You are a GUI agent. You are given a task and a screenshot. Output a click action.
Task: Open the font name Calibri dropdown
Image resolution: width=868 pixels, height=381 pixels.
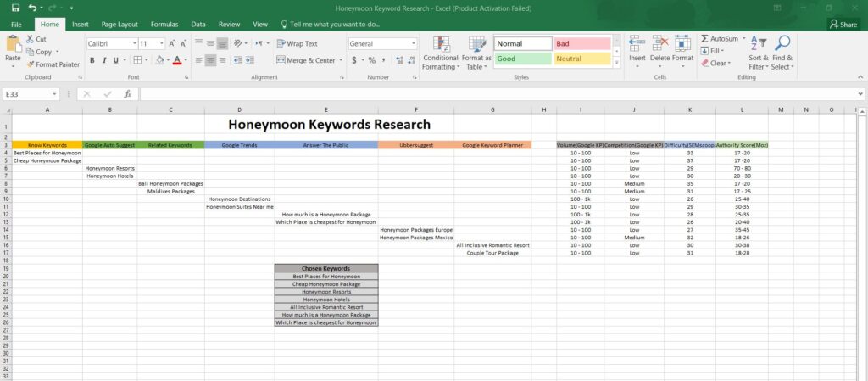(x=135, y=44)
